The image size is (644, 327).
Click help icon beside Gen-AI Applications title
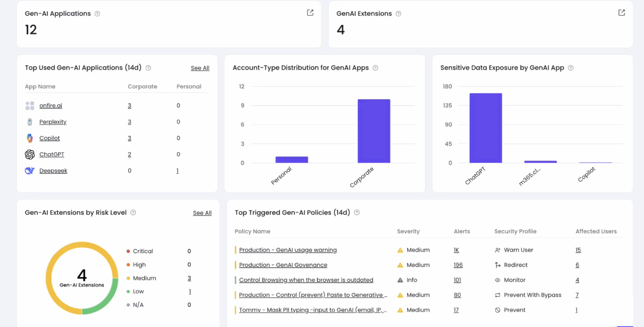click(97, 14)
